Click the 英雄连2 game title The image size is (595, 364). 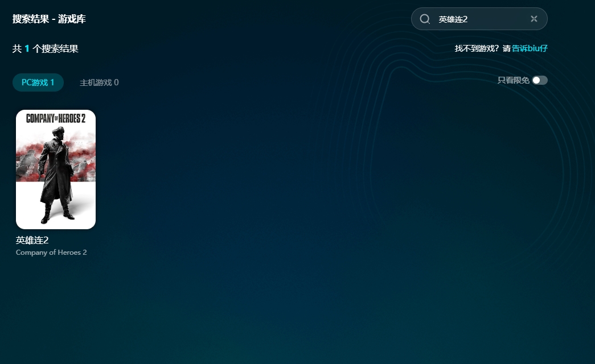[x=32, y=240]
